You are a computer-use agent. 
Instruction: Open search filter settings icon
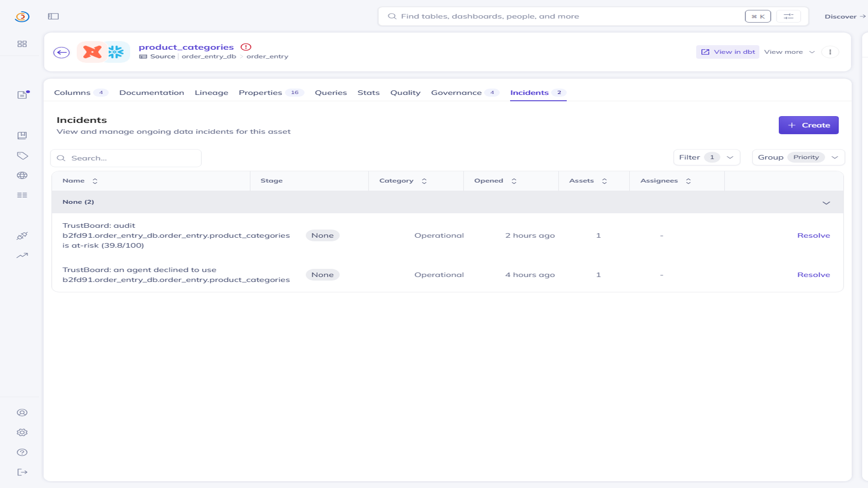tap(788, 16)
